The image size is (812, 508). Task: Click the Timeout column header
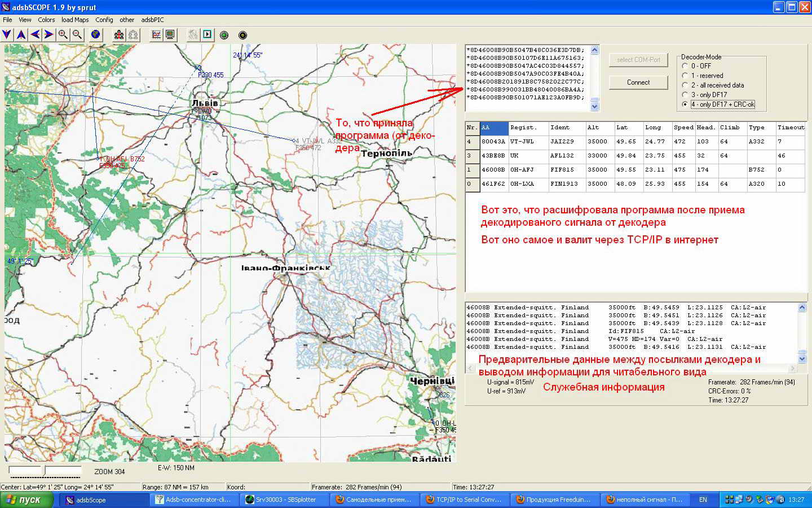click(x=790, y=128)
